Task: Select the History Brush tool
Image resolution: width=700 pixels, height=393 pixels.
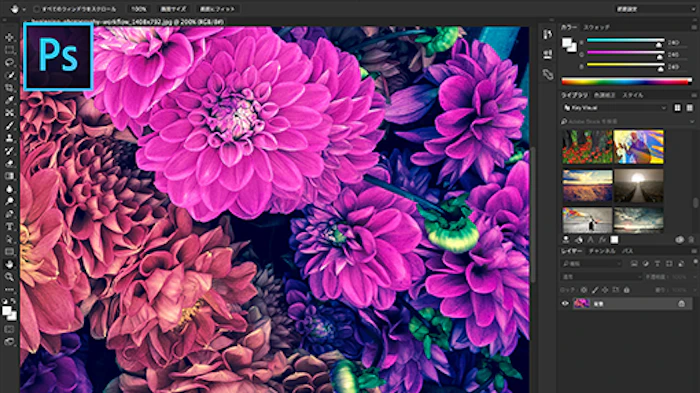Action: click(x=9, y=151)
